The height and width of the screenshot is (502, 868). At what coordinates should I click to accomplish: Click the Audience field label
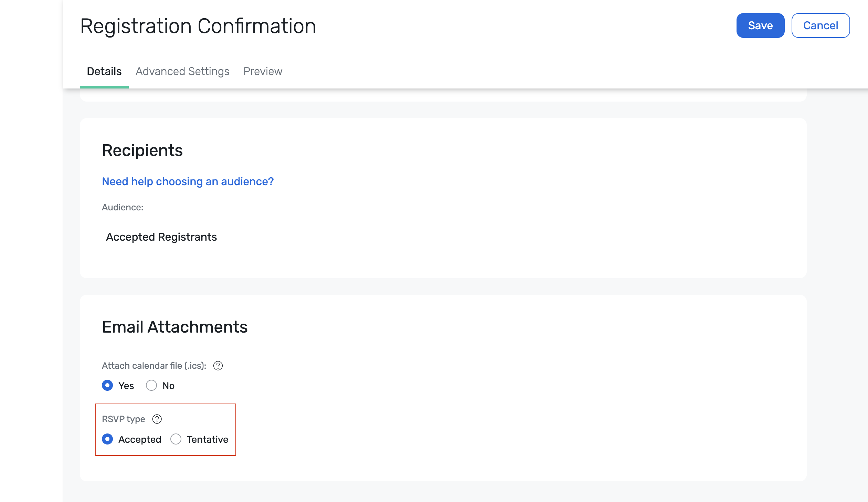[123, 207]
